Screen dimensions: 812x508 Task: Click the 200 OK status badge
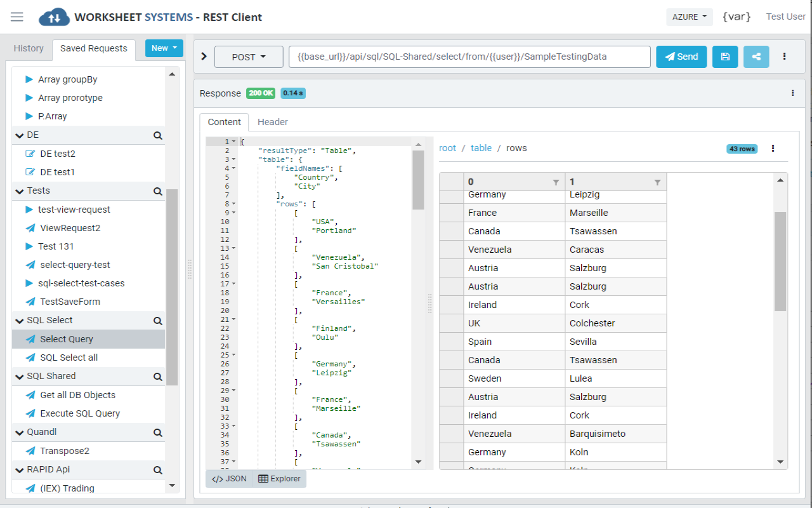tap(261, 93)
